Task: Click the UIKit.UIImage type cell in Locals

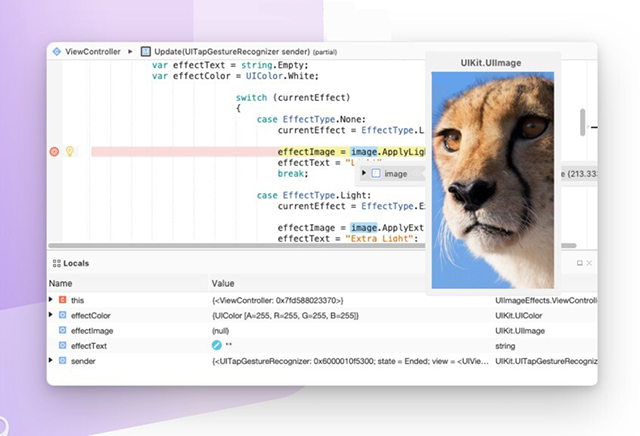Action: (520, 331)
